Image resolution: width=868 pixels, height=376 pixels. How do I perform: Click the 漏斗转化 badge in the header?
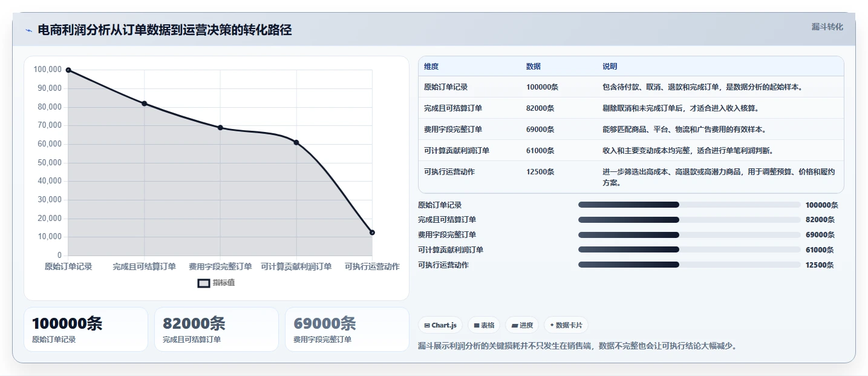tap(827, 27)
